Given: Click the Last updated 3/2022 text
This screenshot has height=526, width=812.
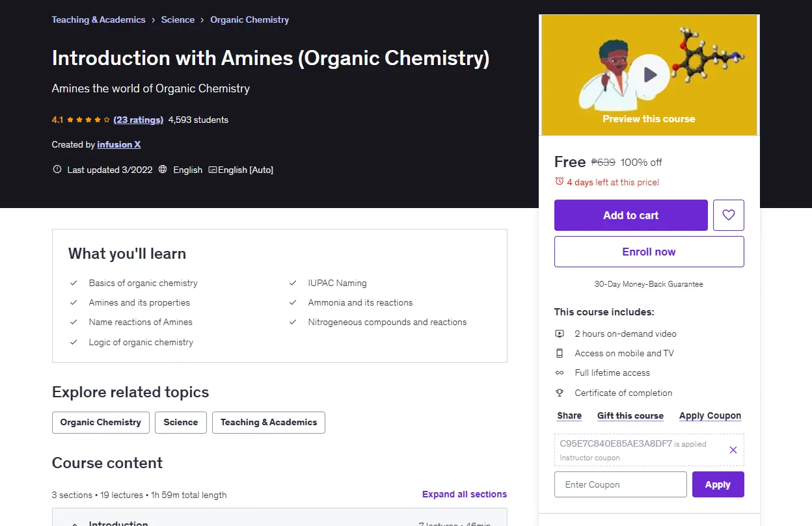Looking at the screenshot, I should pos(110,170).
